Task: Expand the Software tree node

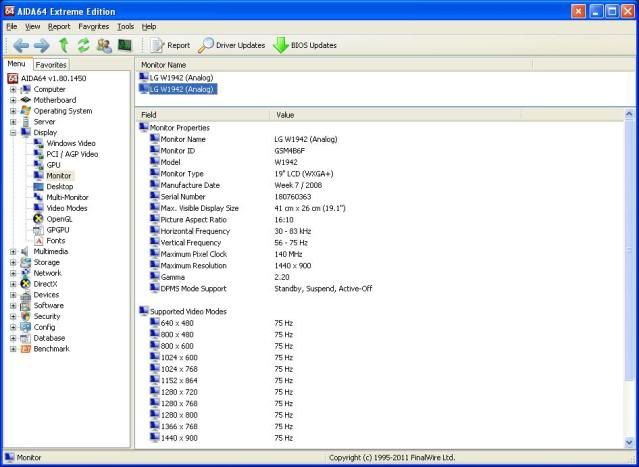Action: [13, 306]
